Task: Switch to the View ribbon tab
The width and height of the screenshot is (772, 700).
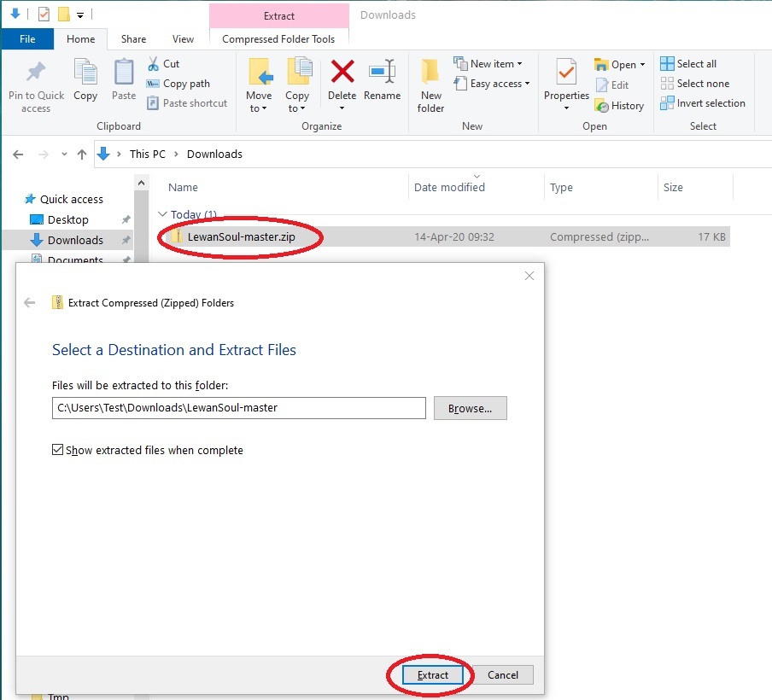Action: [183, 39]
